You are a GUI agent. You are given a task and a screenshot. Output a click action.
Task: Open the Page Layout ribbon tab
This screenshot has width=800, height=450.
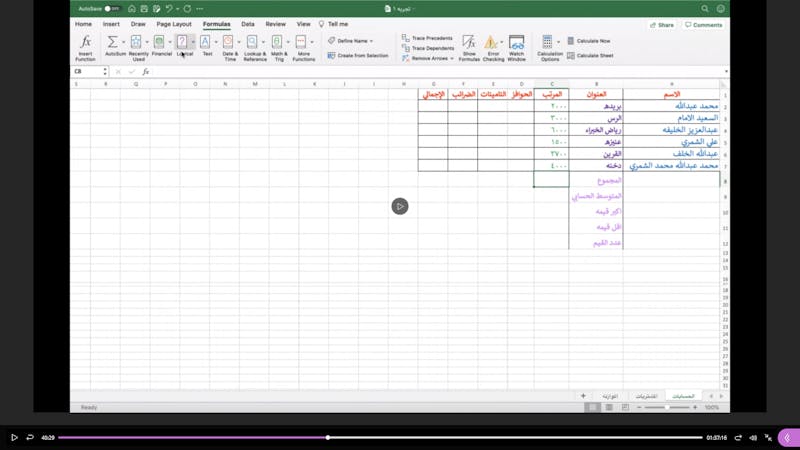[x=174, y=24]
